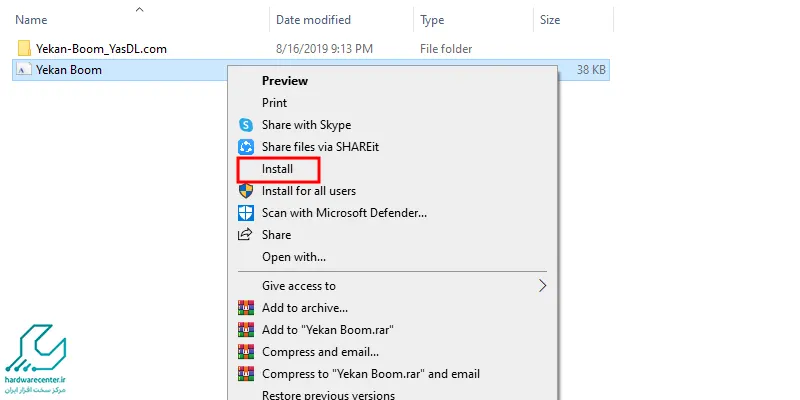Image resolution: width=800 pixels, height=400 pixels.
Task: Click the 8/16/2019 9:13 PM date cell
Action: (x=324, y=49)
